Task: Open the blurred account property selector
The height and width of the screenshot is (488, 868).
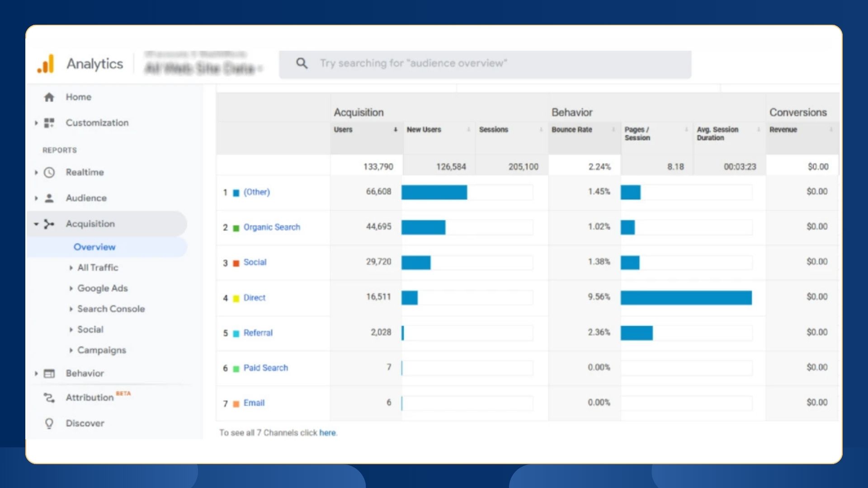Action: click(203, 63)
